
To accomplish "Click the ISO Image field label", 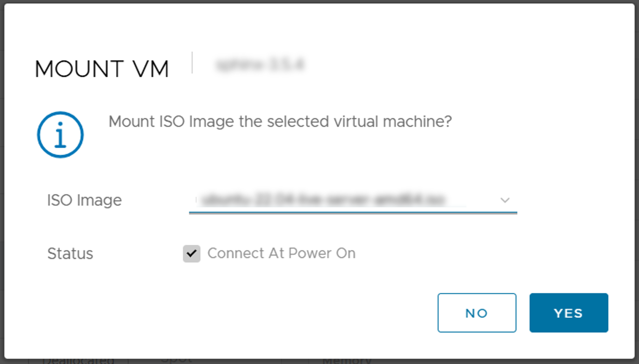I will 84,200.
